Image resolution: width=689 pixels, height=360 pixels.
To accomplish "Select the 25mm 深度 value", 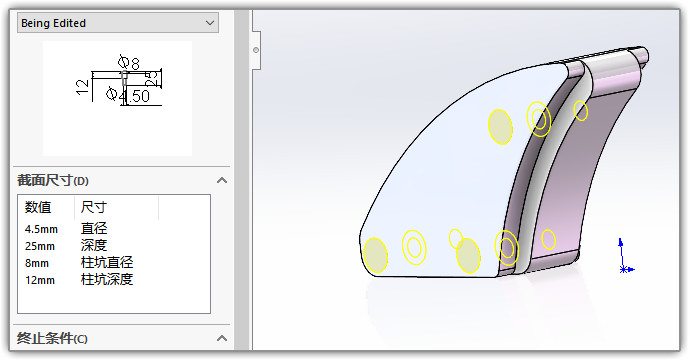I will (x=40, y=246).
